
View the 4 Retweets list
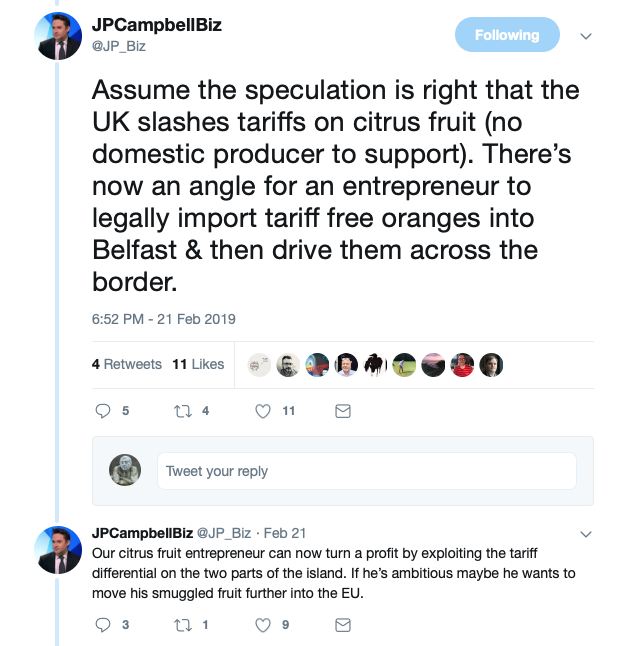(x=126, y=364)
